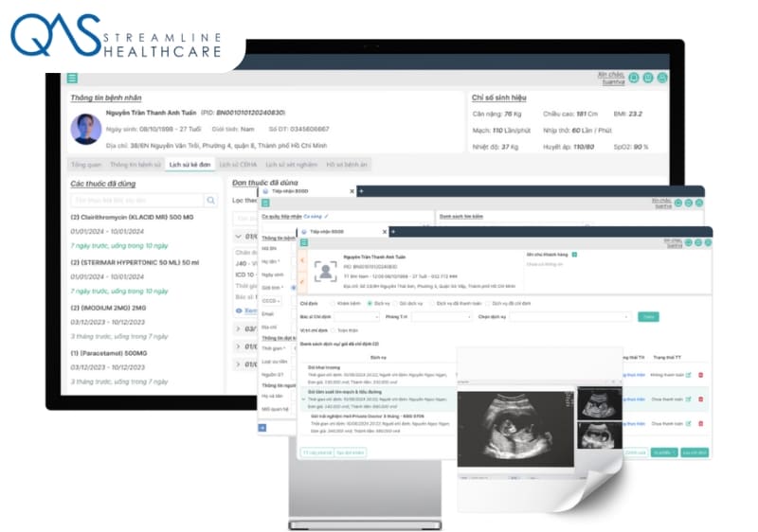Click the orange edit icon below the back arrow
The width and height of the screenshot is (758, 532).
[x=302, y=281]
